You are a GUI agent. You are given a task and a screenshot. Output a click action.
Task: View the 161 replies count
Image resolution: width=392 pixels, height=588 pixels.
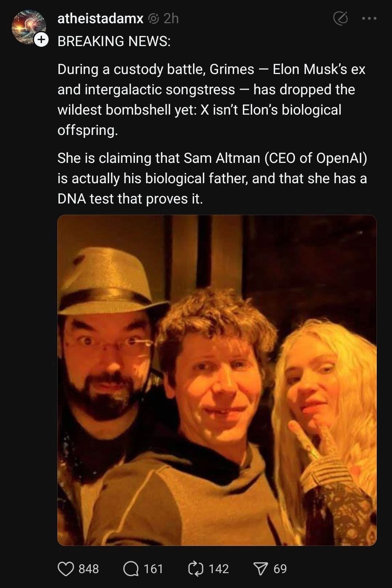(x=153, y=568)
